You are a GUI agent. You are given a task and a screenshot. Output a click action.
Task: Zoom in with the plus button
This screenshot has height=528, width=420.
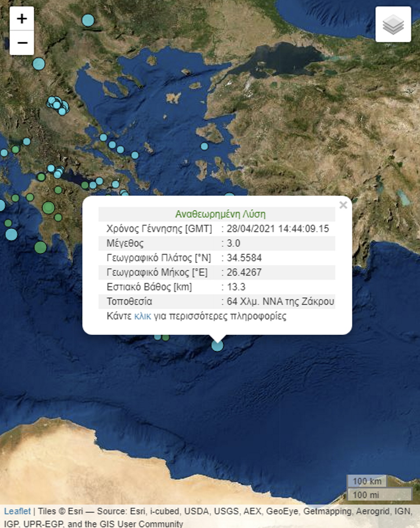[x=22, y=18]
